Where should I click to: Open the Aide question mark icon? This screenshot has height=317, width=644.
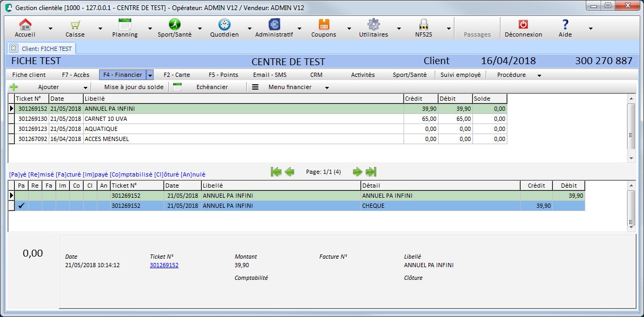[566, 24]
